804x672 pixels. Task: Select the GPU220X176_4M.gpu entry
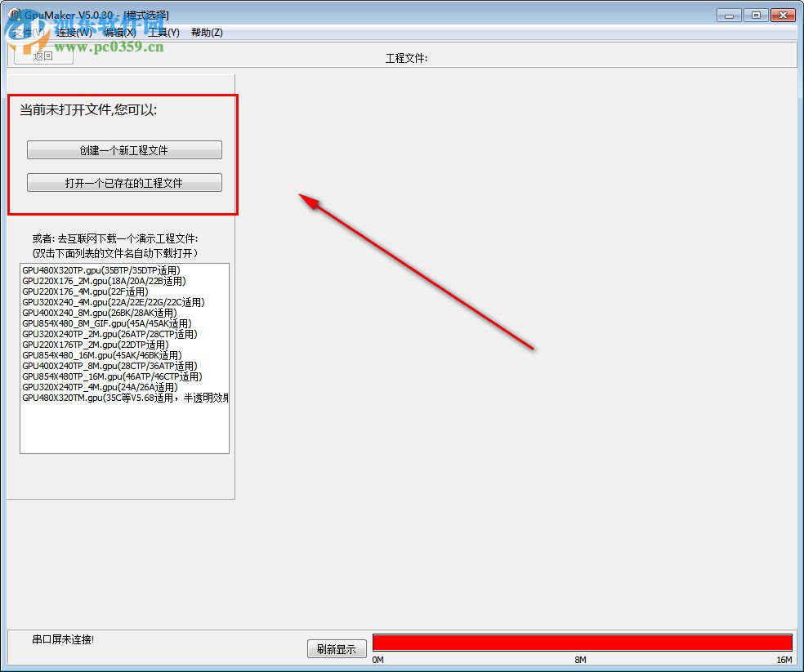click(x=90, y=291)
